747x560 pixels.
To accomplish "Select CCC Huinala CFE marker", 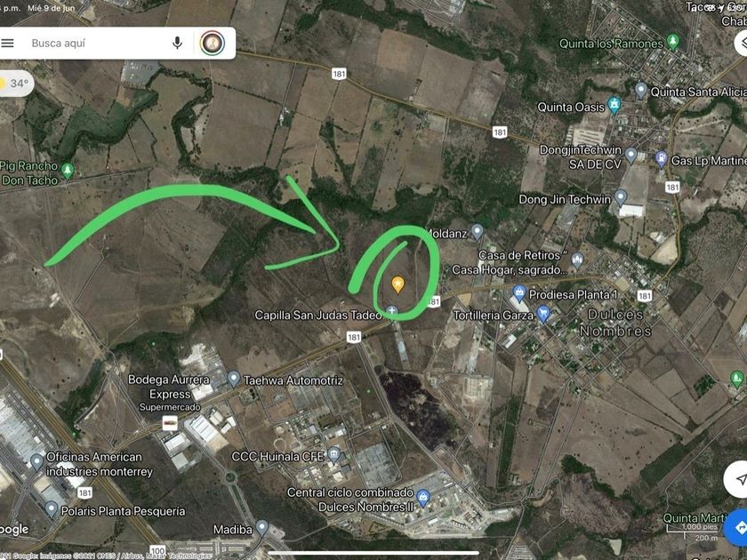I will [334, 455].
